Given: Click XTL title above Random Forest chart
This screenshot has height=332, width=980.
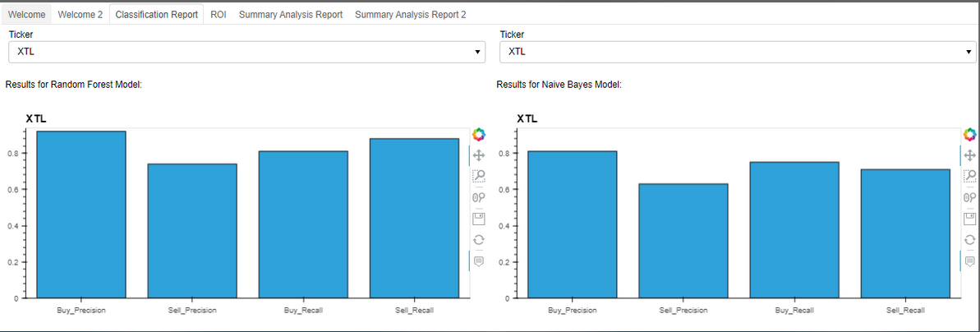Looking at the screenshot, I should point(36,118).
